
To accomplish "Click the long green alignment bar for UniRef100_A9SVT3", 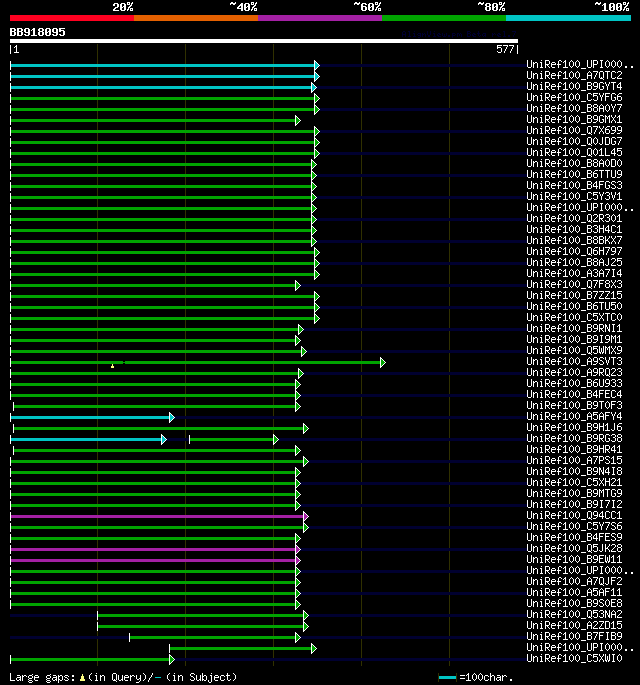I will [198, 362].
